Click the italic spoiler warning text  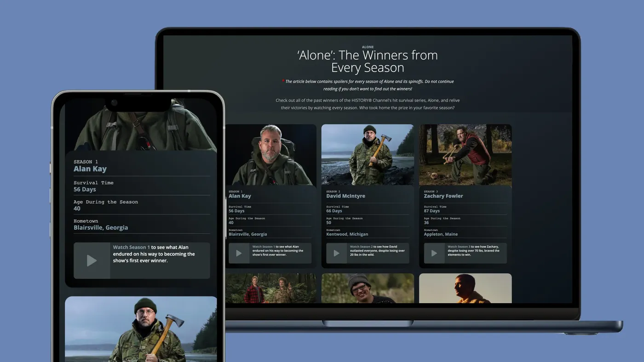(x=369, y=85)
